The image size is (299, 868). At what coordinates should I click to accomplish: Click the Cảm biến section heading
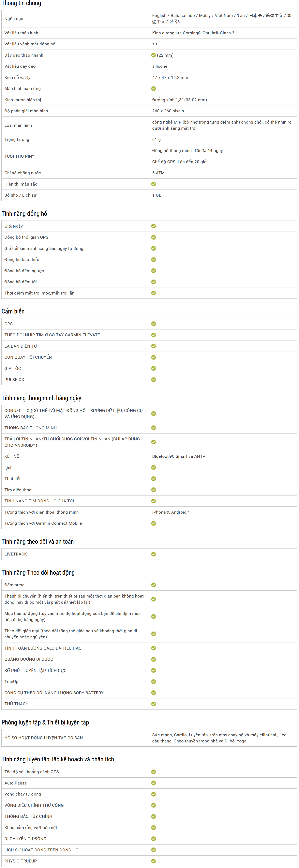(x=13, y=311)
